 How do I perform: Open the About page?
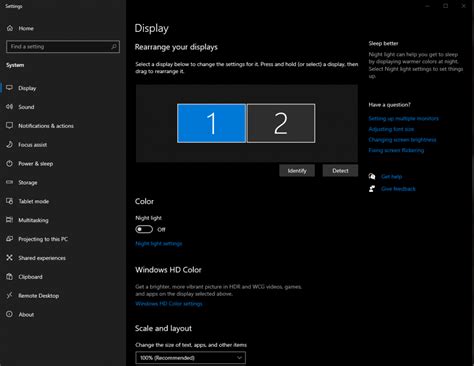(26, 314)
